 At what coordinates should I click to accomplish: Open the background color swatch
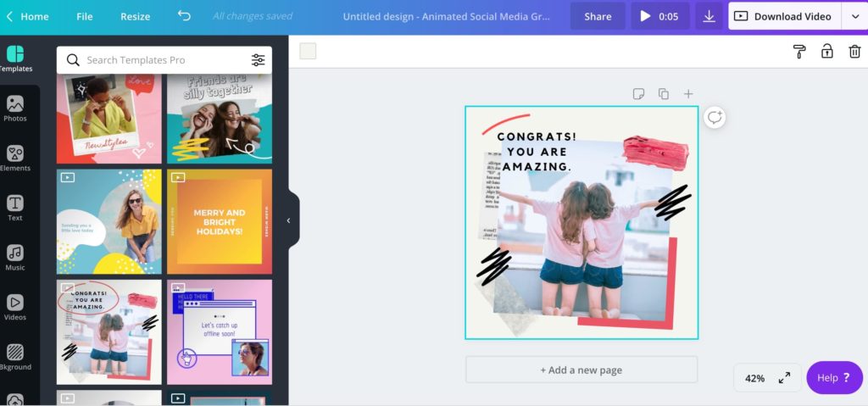pos(308,52)
